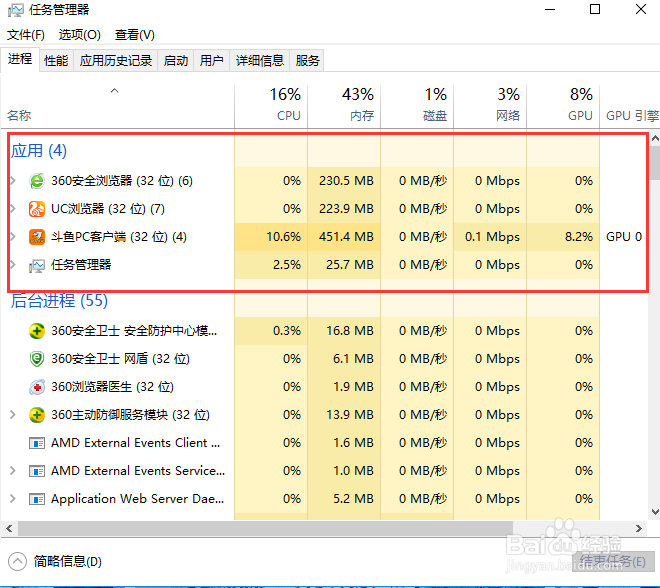Switch to the 应用历史记录 tab
This screenshot has width=660, height=588.
(116, 61)
